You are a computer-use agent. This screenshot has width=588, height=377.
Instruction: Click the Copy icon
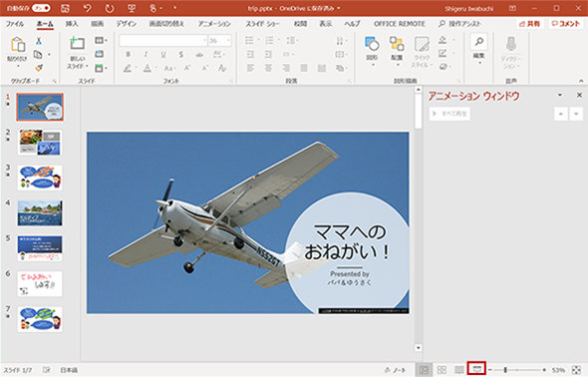(38, 55)
